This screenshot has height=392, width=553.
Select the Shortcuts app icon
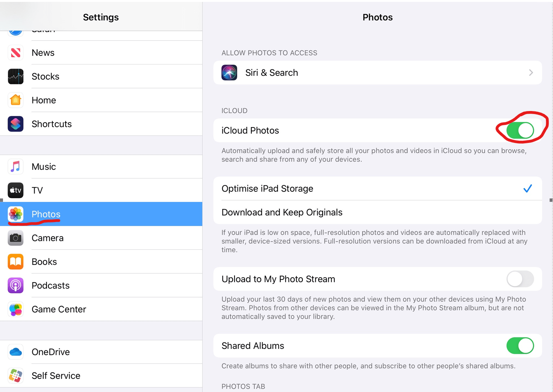click(x=15, y=124)
